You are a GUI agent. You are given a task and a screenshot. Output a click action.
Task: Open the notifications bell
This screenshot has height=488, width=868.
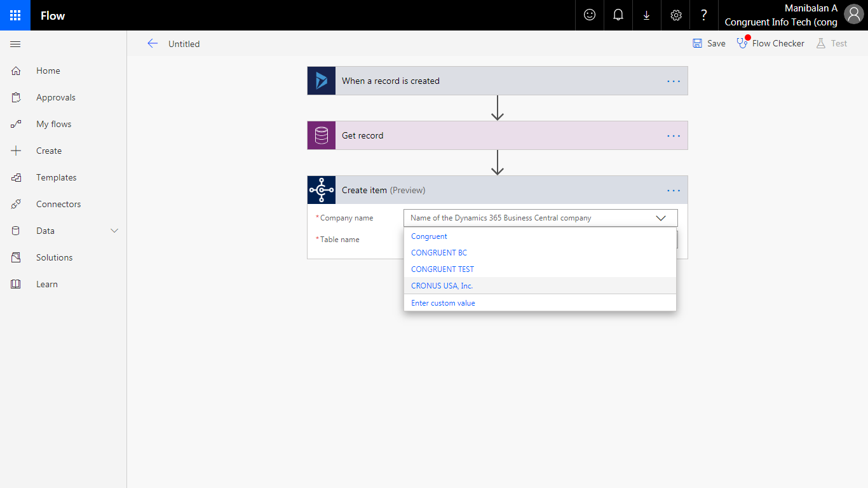[618, 15]
